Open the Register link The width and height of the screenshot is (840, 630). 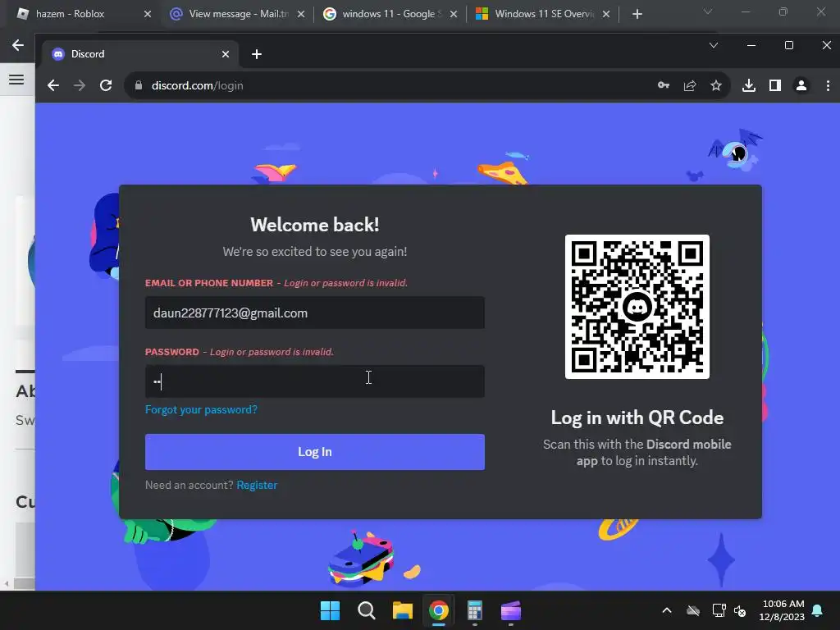point(257,486)
